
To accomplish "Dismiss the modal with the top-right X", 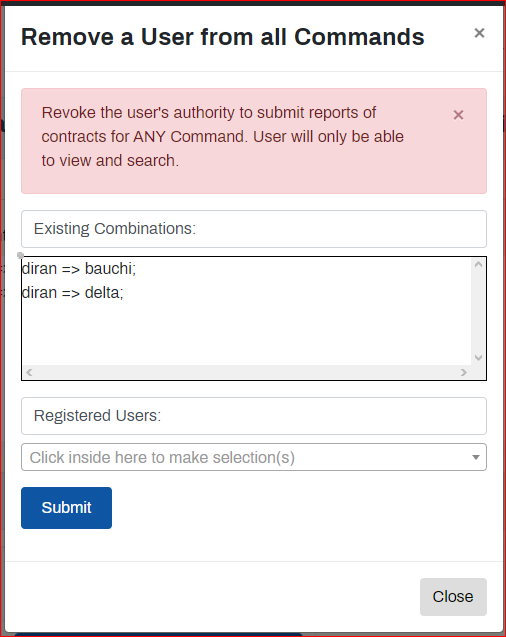I will click(479, 33).
